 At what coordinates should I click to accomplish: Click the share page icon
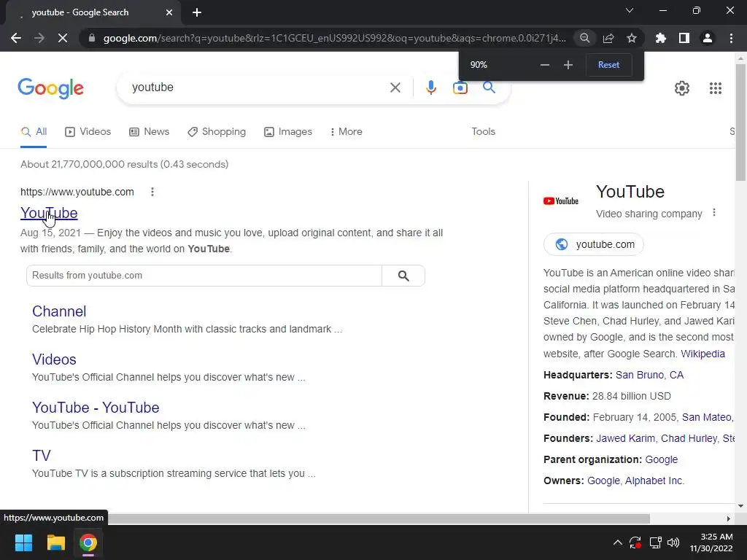[x=608, y=38]
